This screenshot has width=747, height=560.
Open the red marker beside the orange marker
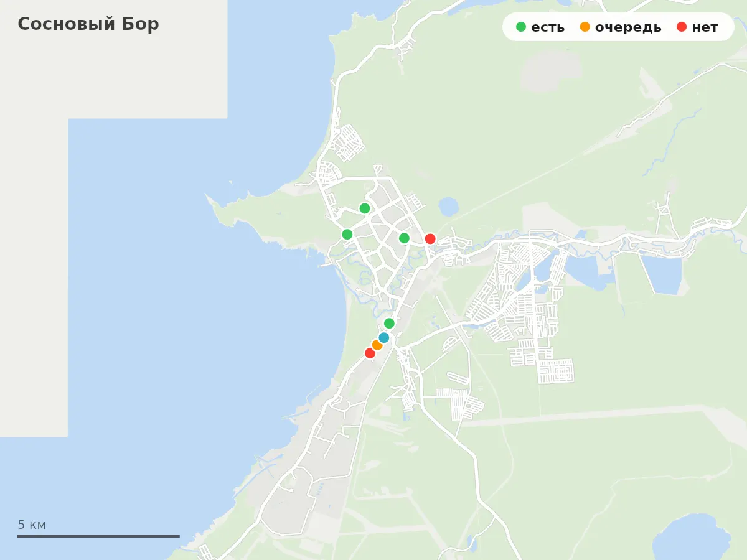coord(370,353)
